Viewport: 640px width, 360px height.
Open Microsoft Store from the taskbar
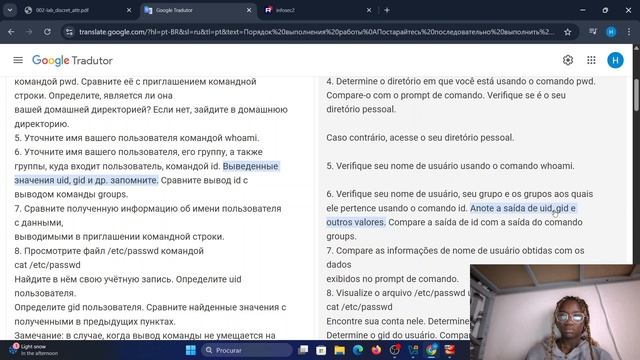[321, 350]
